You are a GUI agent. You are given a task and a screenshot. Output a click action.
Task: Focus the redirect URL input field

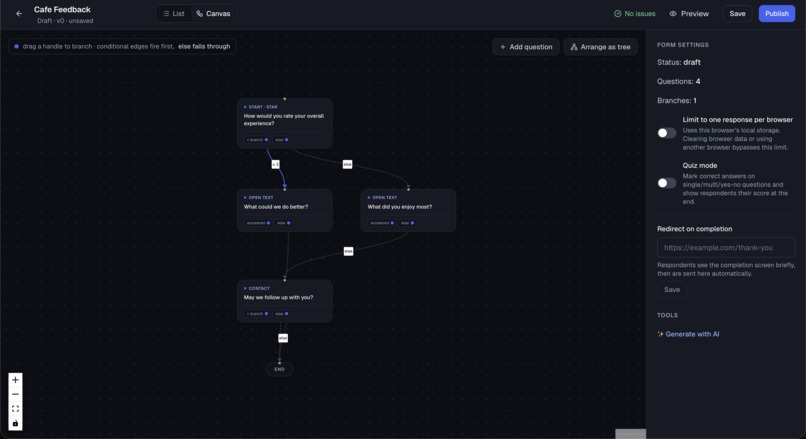point(726,248)
